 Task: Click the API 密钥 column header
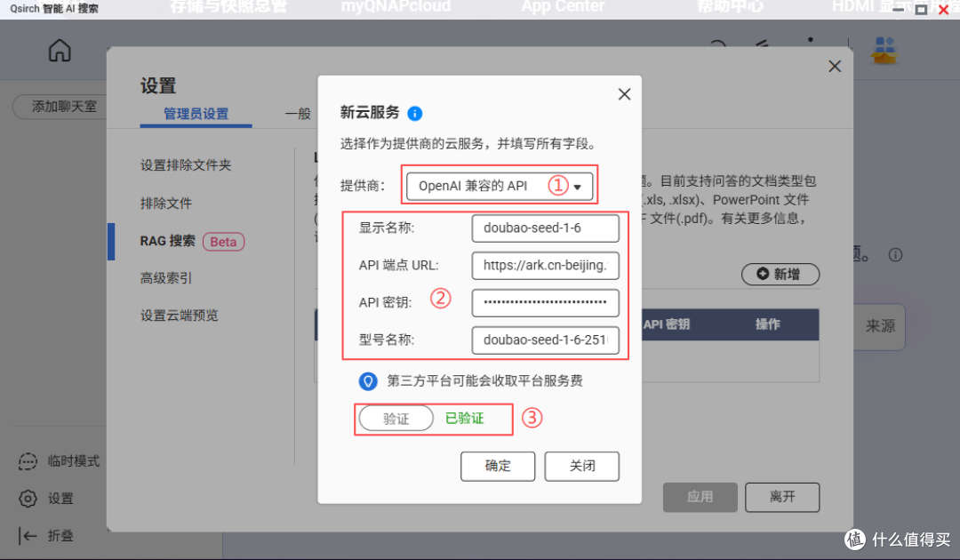coord(666,324)
